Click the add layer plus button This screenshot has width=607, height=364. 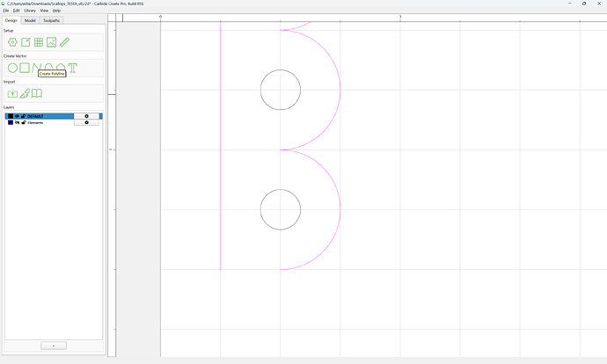54,346
